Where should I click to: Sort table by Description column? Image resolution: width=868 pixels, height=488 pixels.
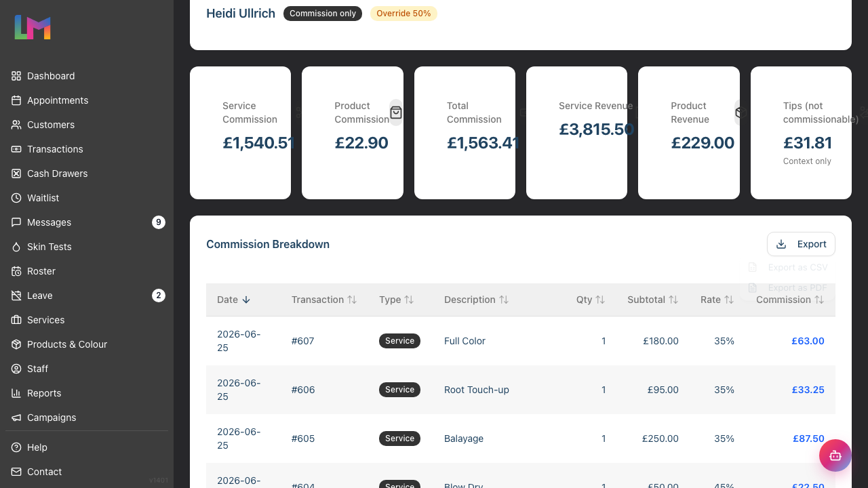pyautogui.click(x=476, y=300)
